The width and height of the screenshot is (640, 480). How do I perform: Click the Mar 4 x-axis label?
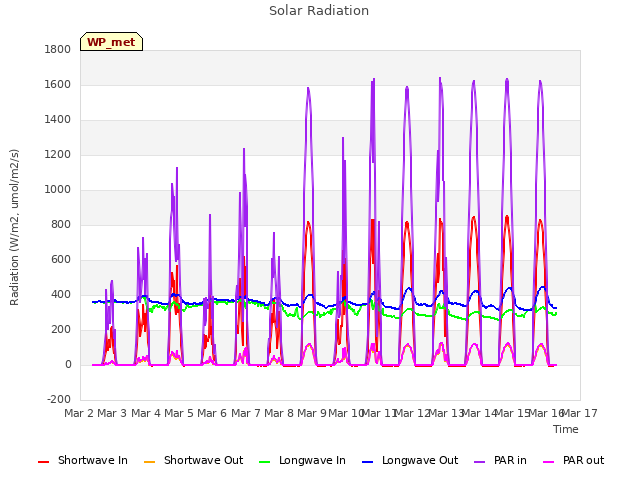pyautogui.click(x=146, y=413)
